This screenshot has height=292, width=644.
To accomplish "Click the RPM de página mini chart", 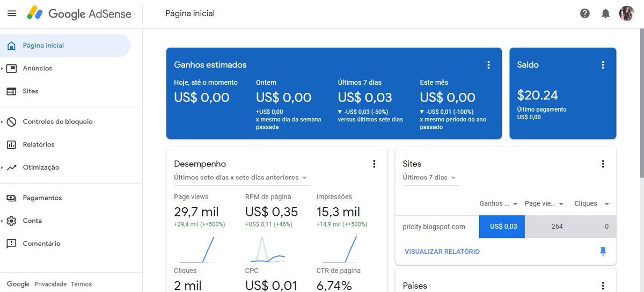I will [x=268, y=249].
